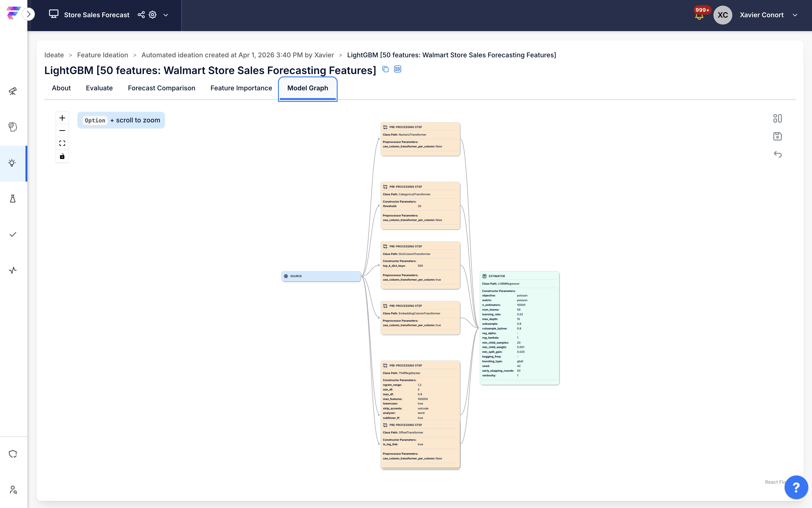Click the Ideate breadcrumb link
Viewport: 812px width, 508px height.
point(54,55)
